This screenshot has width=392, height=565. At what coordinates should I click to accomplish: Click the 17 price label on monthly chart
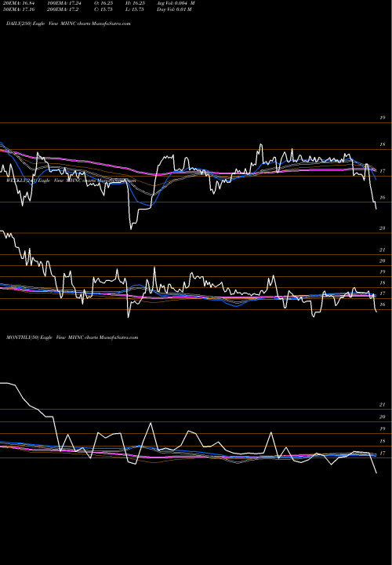point(383,454)
